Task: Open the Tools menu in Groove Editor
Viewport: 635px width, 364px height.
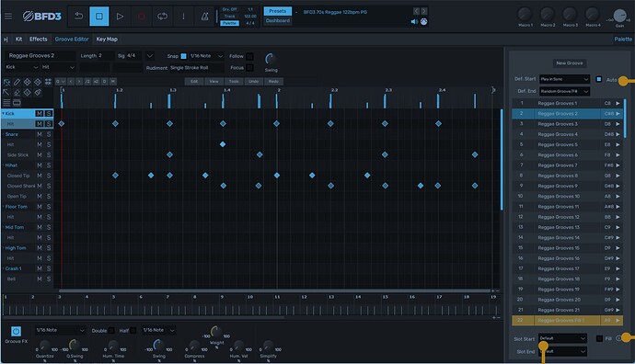Action: [x=234, y=81]
